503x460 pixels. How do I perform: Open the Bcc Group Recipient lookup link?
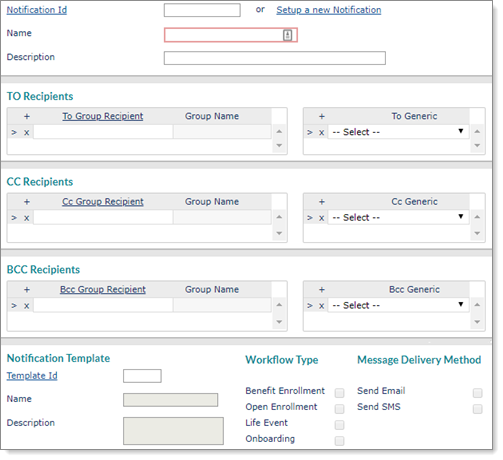point(103,289)
